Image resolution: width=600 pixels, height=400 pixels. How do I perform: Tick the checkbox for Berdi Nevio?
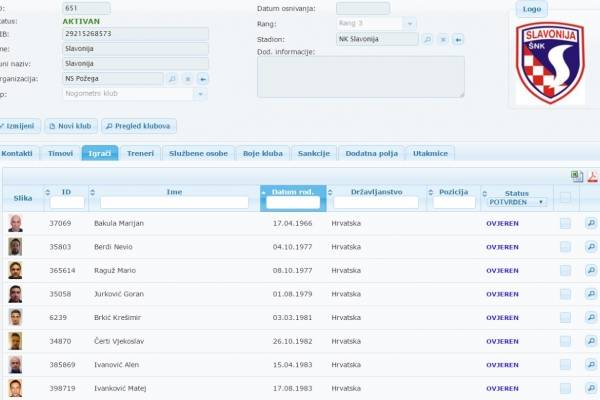click(x=565, y=247)
